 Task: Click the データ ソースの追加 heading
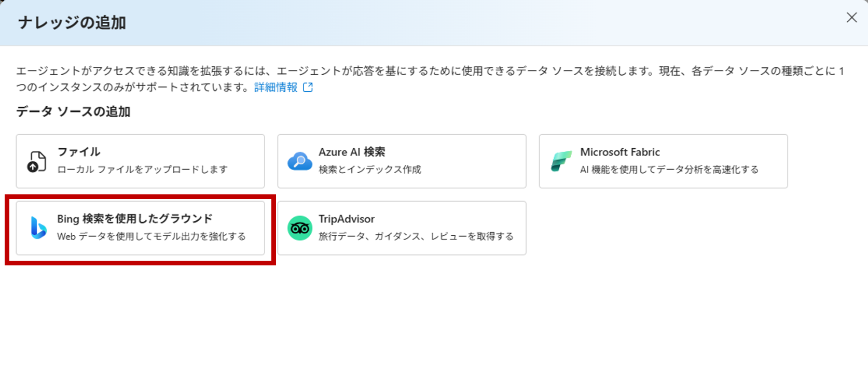tap(73, 111)
